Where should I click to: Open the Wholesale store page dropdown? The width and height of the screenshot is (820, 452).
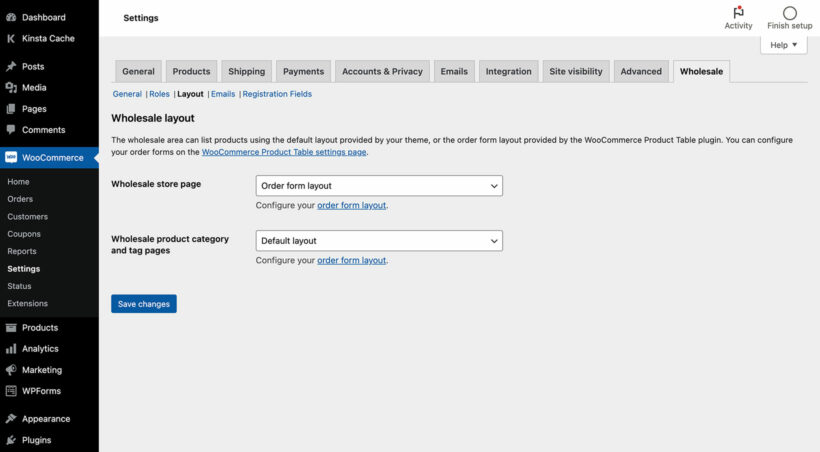379,186
